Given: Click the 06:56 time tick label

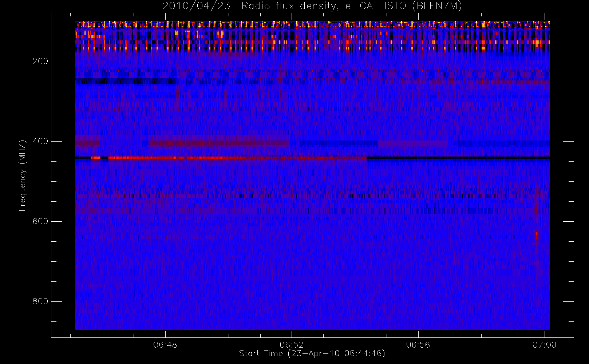Looking at the screenshot, I should [418, 345].
